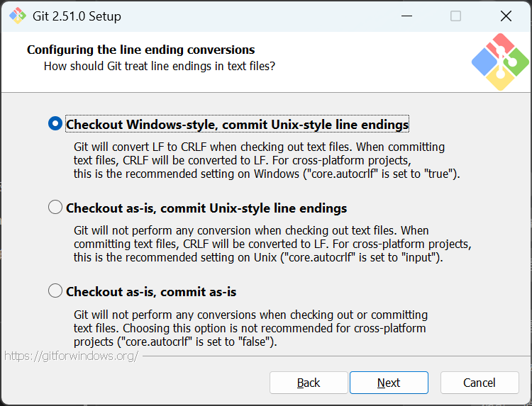Open the gitforwindows.org link
This screenshot has height=406, width=532.
pyautogui.click(x=71, y=356)
